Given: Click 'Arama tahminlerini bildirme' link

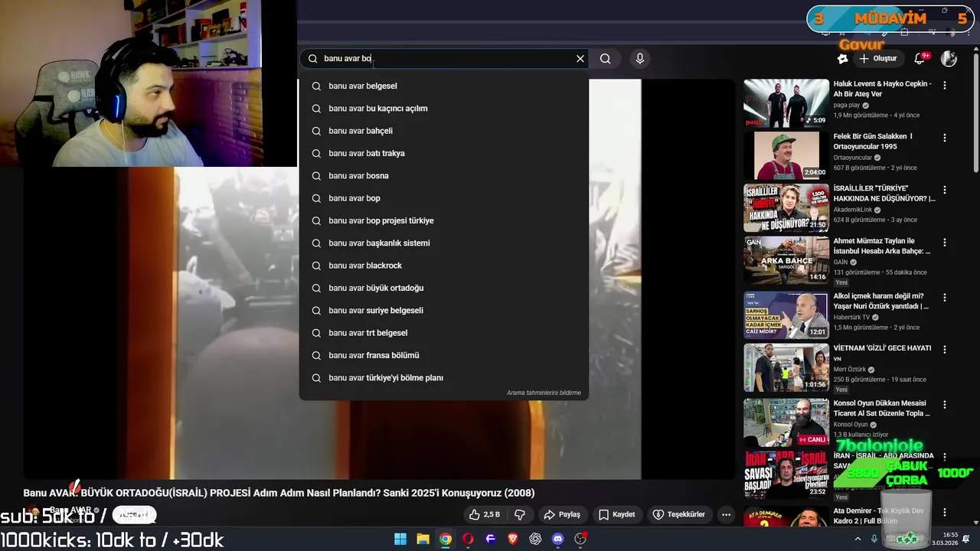Looking at the screenshot, I should (x=544, y=393).
